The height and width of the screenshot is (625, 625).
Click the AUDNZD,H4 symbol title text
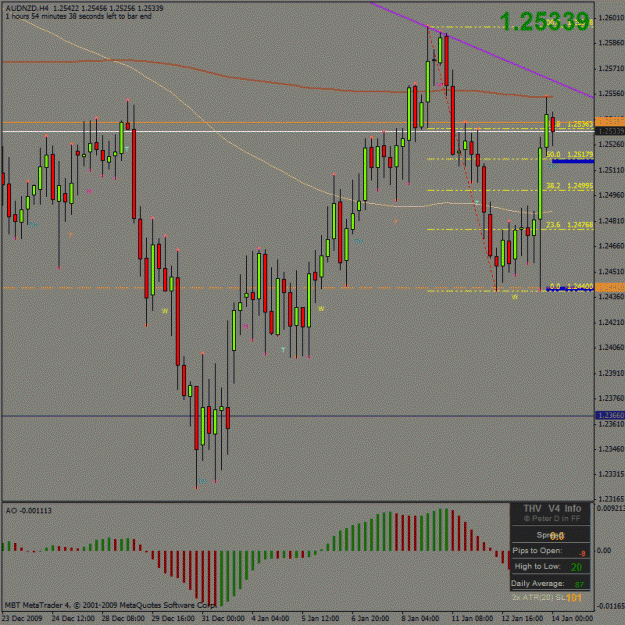click(27, 8)
